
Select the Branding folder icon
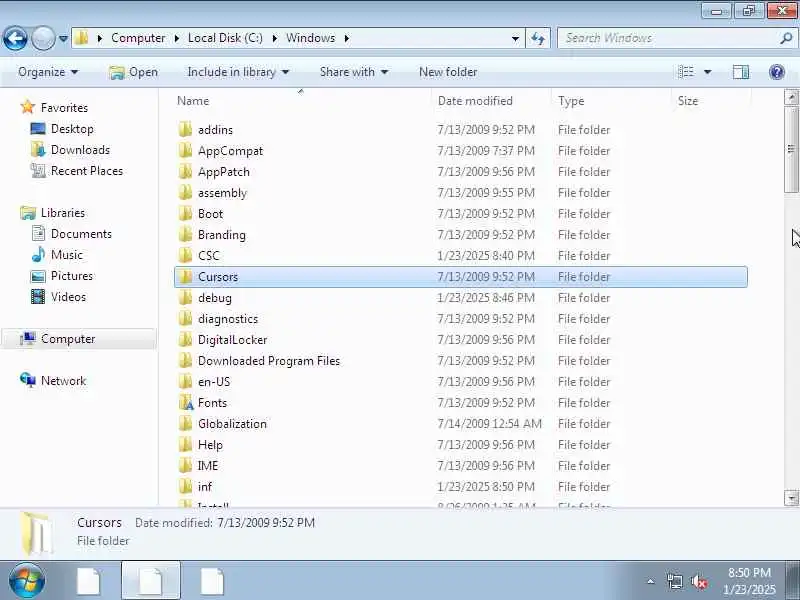point(185,234)
